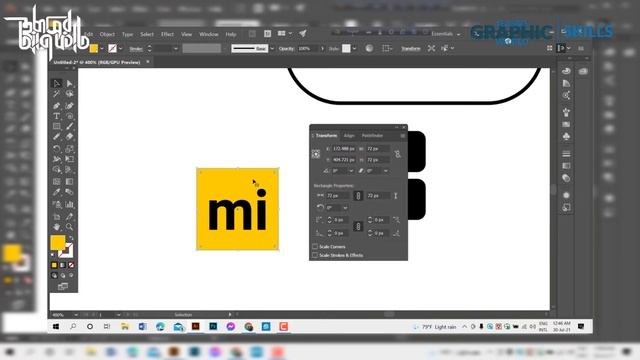This screenshot has height=360, width=640.
Task: Open the Transform panel options menu
Action: click(x=402, y=136)
